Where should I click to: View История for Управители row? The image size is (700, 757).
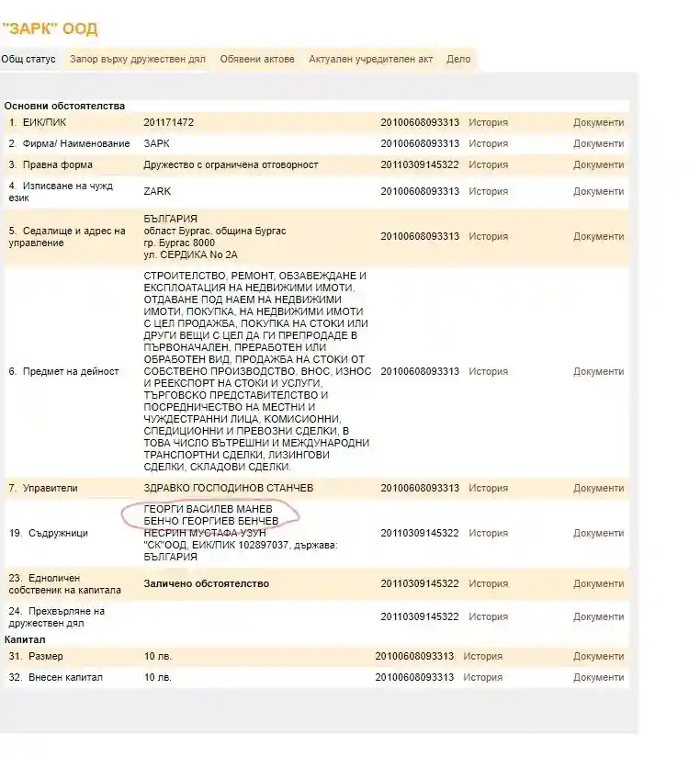click(488, 488)
